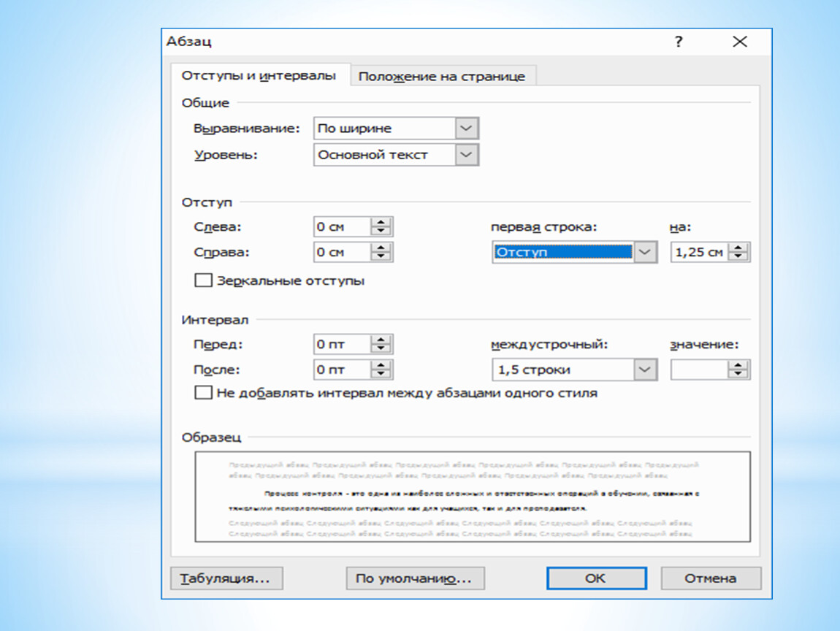Expand the Уровень dropdown list
This screenshot has width=840, height=631.
pyautogui.click(x=467, y=155)
